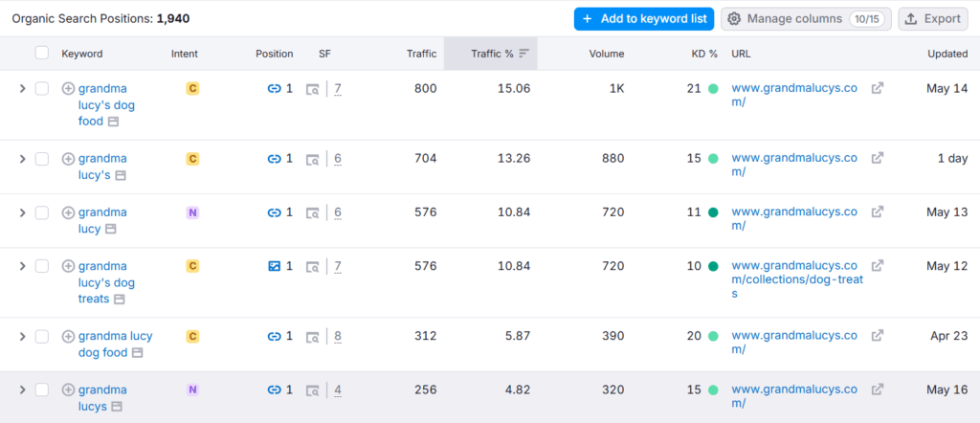The height and width of the screenshot is (423, 980).
Task: Open Manage columns settings
Action: click(x=806, y=19)
